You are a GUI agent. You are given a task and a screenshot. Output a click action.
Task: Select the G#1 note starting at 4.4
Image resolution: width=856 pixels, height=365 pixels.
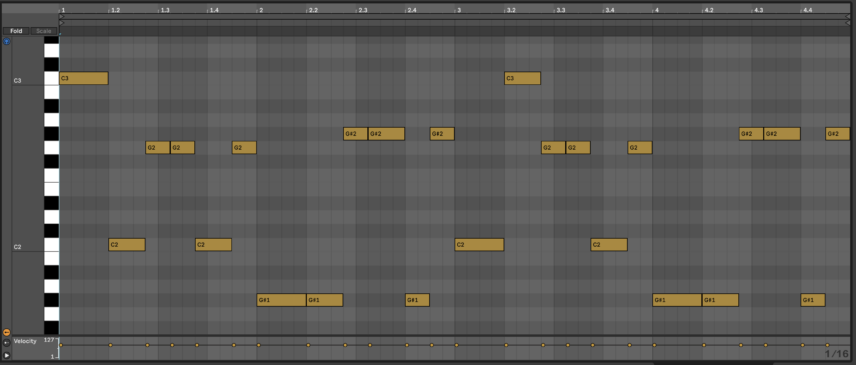coord(813,300)
